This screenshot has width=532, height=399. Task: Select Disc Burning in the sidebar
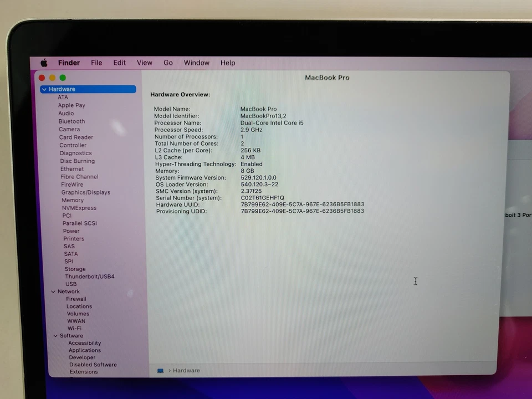(x=77, y=161)
